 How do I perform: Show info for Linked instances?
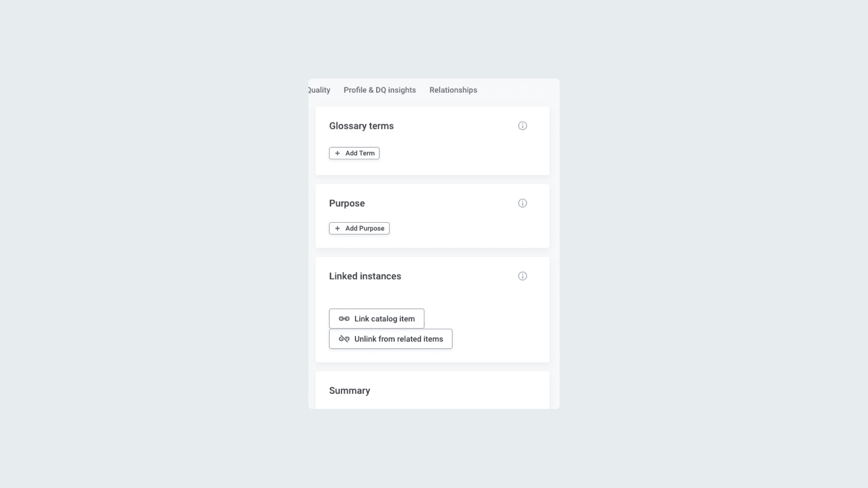(x=523, y=276)
